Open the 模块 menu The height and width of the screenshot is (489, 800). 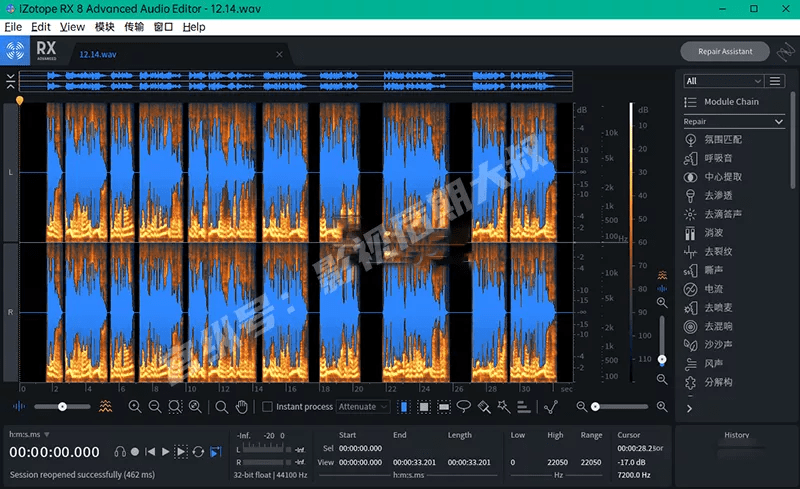(x=105, y=27)
